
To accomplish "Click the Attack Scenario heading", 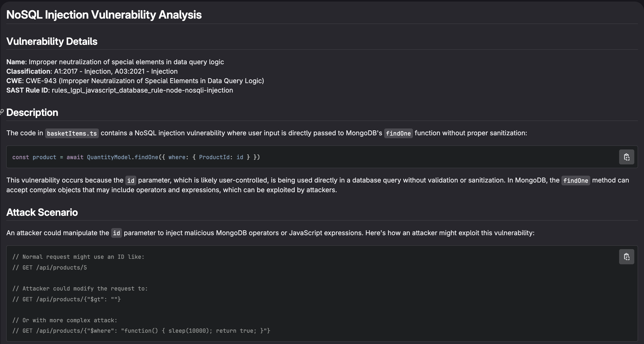I will (x=42, y=212).
